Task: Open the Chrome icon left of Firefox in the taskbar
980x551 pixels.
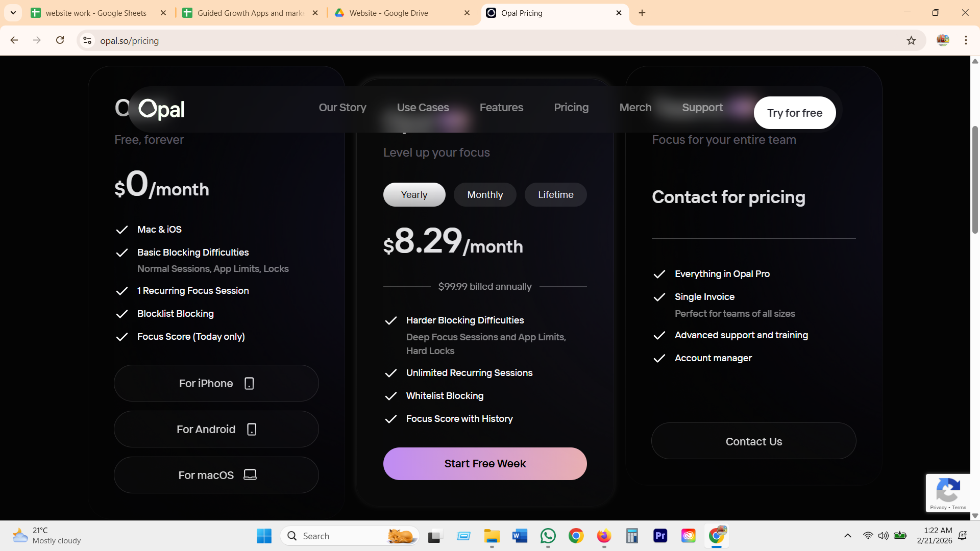Action: [x=576, y=536]
